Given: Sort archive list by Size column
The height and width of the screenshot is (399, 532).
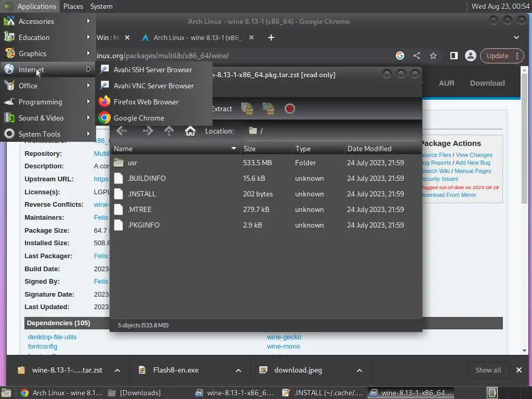Looking at the screenshot, I should [x=267, y=149].
